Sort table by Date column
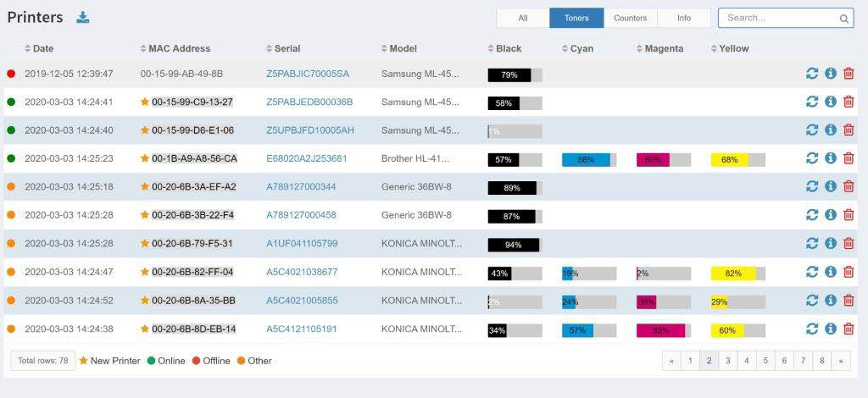Image resolution: width=868 pixels, height=398 pixels. click(x=42, y=48)
